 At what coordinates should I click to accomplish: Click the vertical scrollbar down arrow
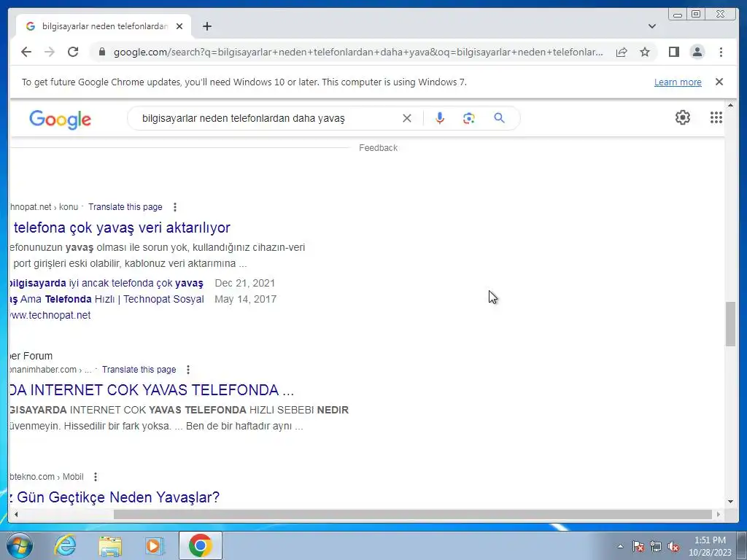[730, 502]
